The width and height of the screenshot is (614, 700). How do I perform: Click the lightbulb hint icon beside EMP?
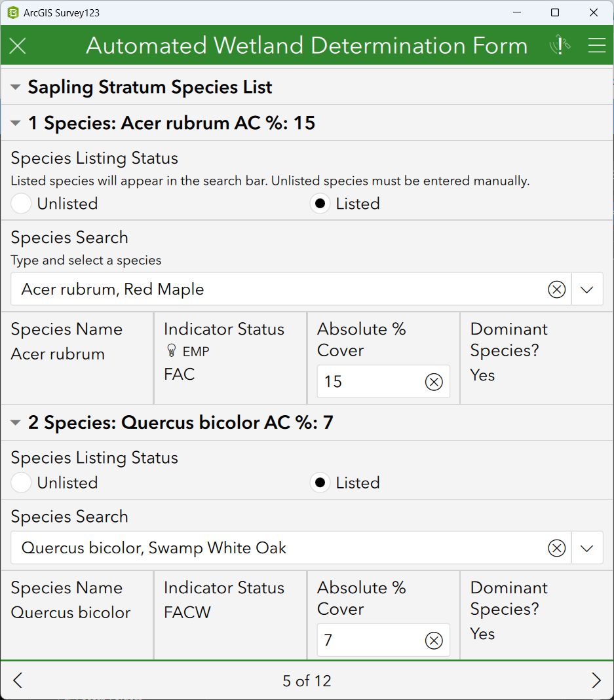pos(171,352)
